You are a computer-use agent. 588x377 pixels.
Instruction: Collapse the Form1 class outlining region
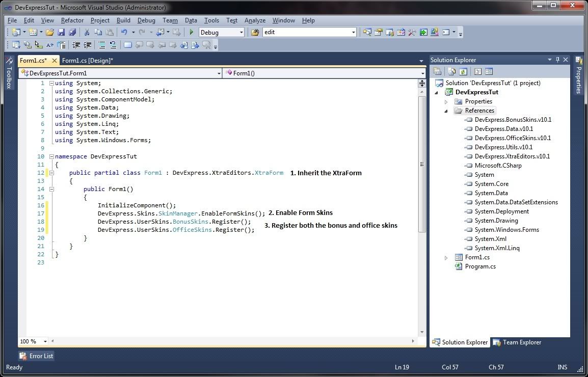click(x=51, y=173)
